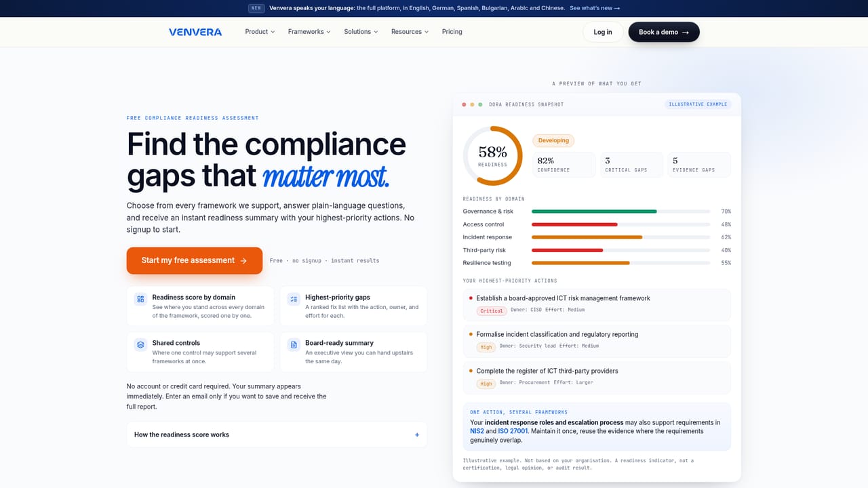This screenshot has height=488, width=868.
Task: Click the 5 Evidence Gaps stat card
Action: [699, 165]
